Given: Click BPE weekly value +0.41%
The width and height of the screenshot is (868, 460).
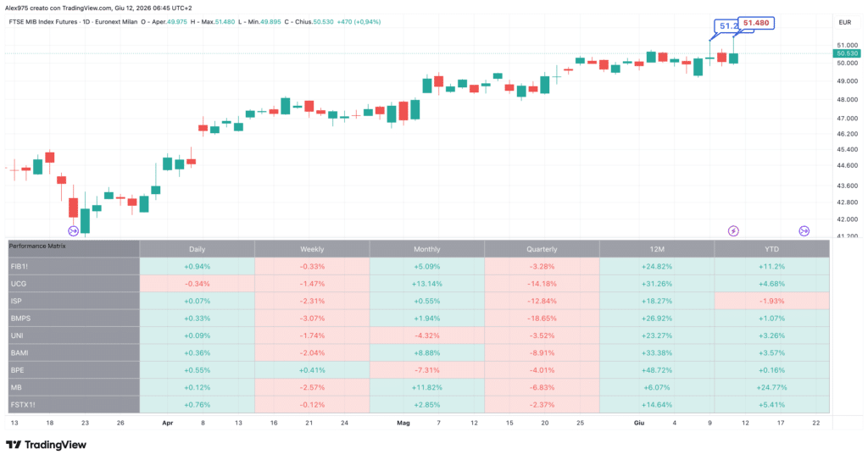Looking at the screenshot, I should click(312, 369).
